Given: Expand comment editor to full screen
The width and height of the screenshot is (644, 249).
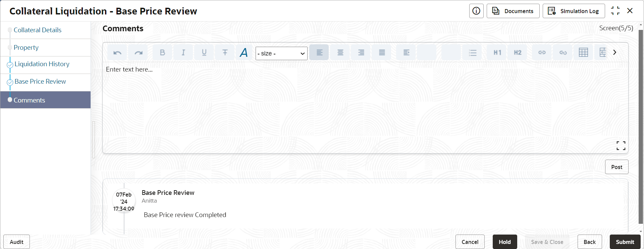Looking at the screenshot, I should click(x=621, y=146).
